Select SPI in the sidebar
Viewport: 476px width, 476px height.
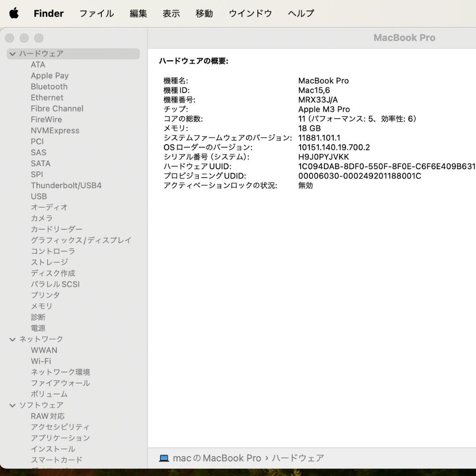(37, 174)
